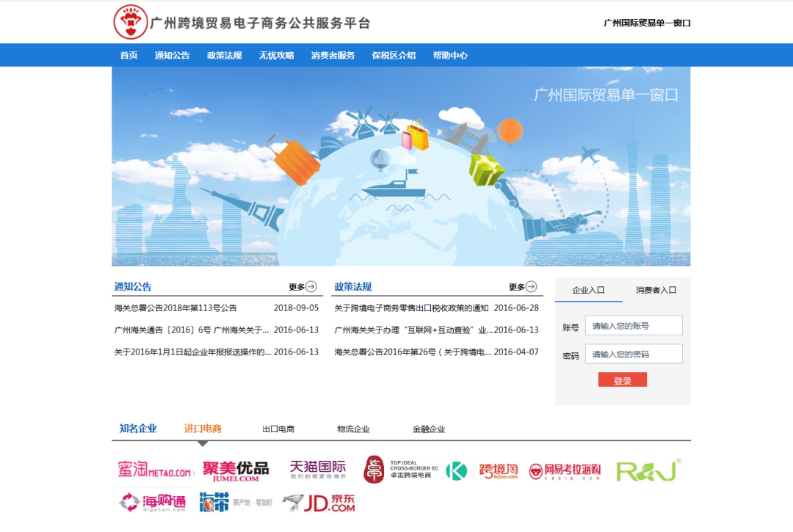Open the 卓志跨境电商 Top Ideal logo
The width and height of the screenshot is (793, 532).
(x=401, y=470)
